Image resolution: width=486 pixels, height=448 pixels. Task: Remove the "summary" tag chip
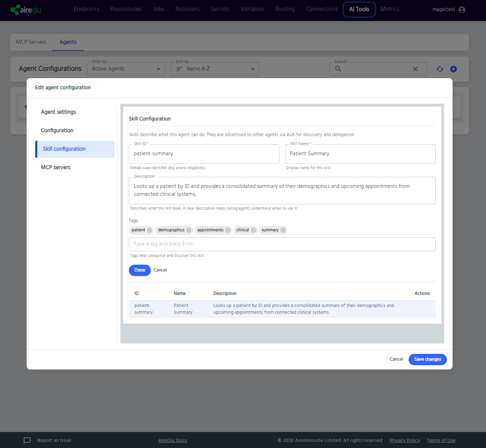[x=283, y=230]
